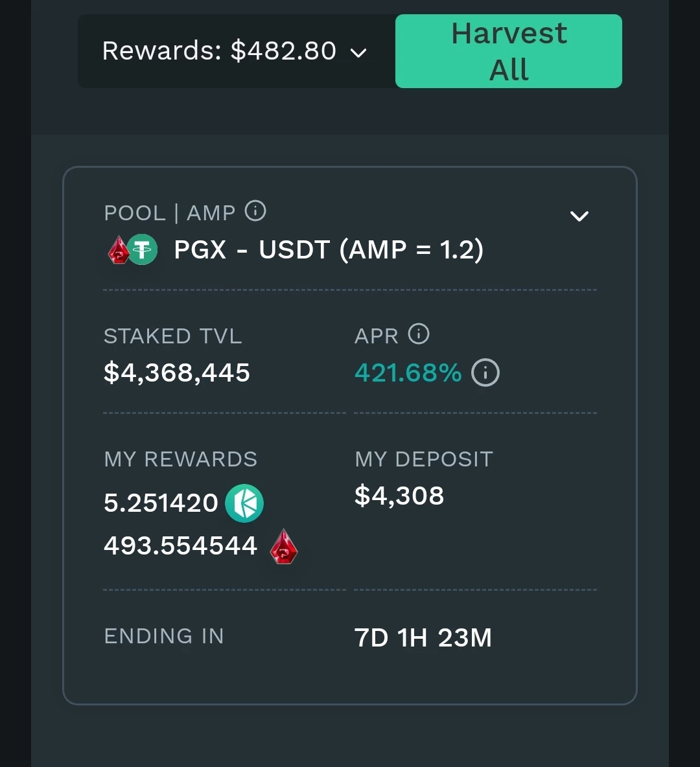700x767 pixels.
Task: Select the PGX - USDT (AMP = 1.2) title
Action: pyautogui.click(x=329, y=250)
